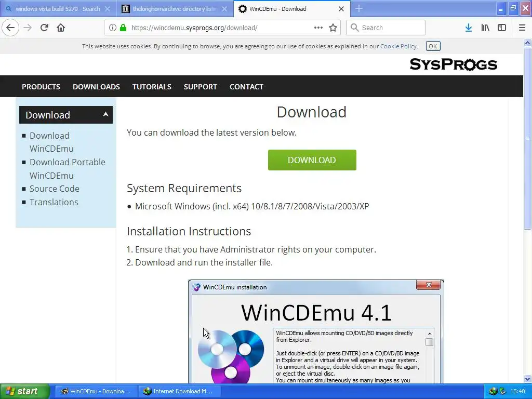The image size is (532, 399).
Task: Click the SysProgs logo
Action: coord(453,64)
